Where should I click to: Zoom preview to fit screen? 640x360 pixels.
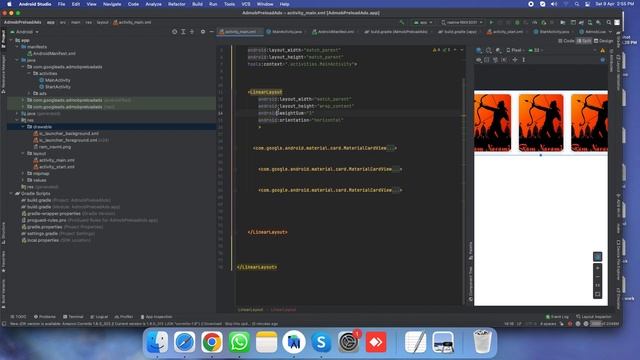pyautogui.click(x=598, y=294)
